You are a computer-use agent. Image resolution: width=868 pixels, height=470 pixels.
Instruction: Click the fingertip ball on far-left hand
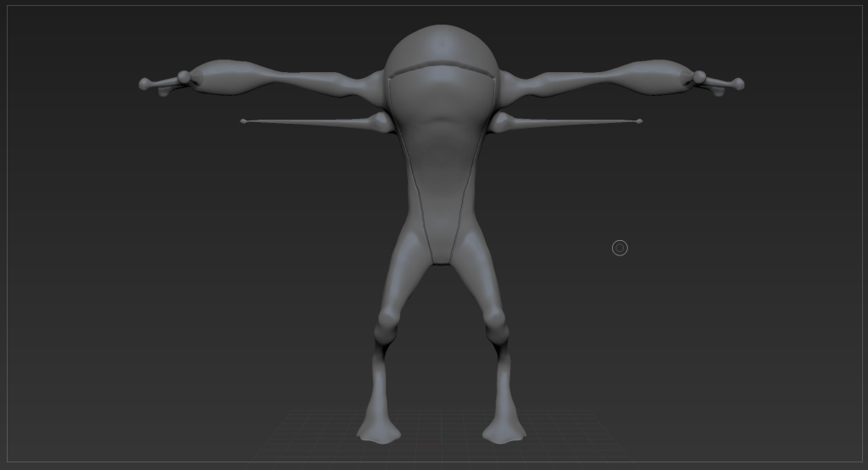click(x=145, y=83)
